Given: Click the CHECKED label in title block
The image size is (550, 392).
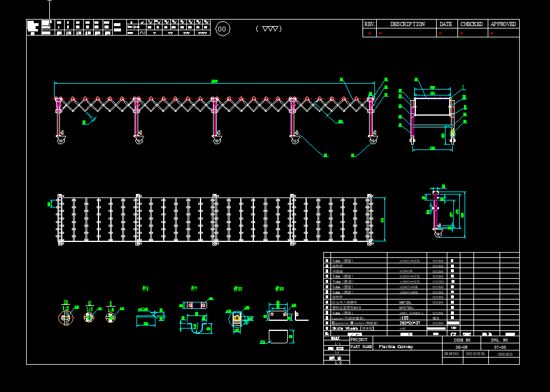Looking at the screenshot, I should tap(505, 355).
